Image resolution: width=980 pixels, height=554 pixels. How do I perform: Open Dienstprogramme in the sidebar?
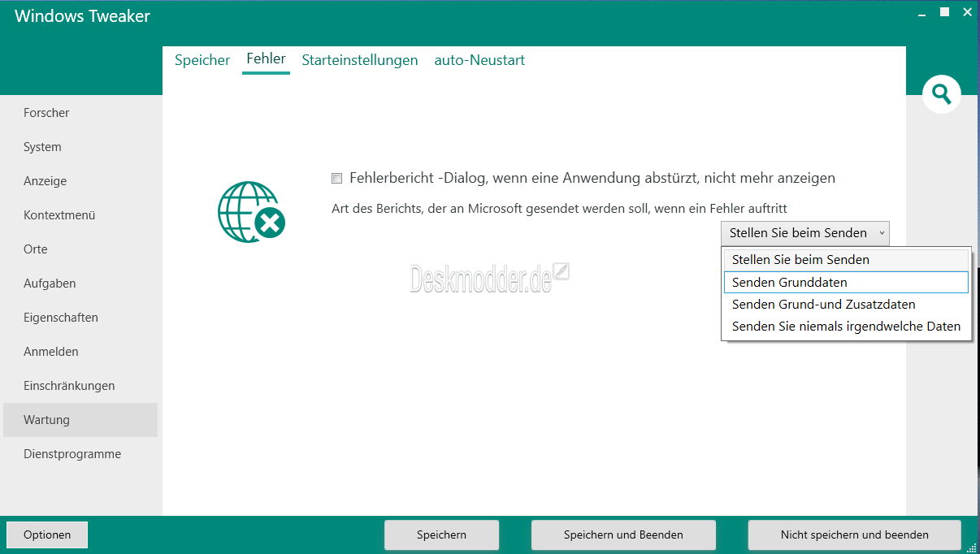pos(80,454)
